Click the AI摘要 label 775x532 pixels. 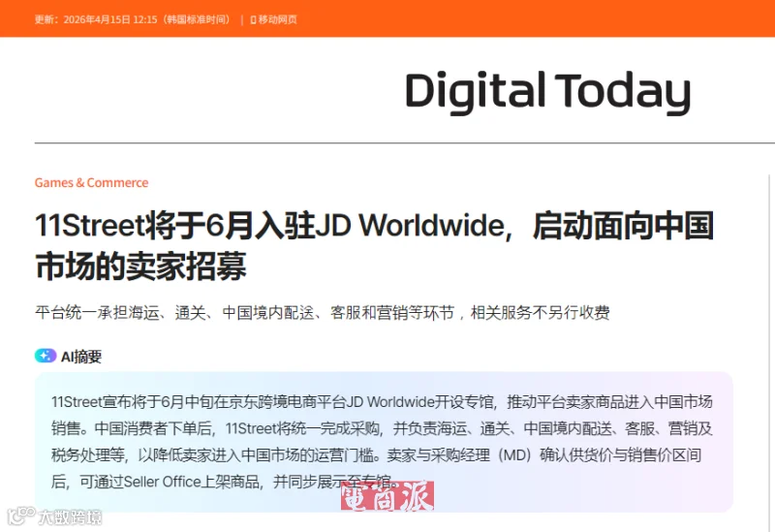[81, 357]
